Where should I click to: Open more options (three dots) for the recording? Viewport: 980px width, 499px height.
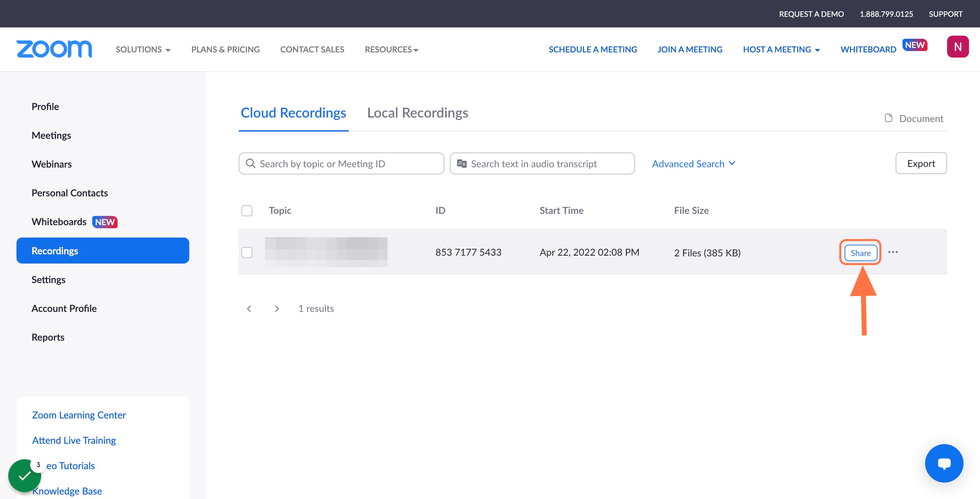pos(893,252)
